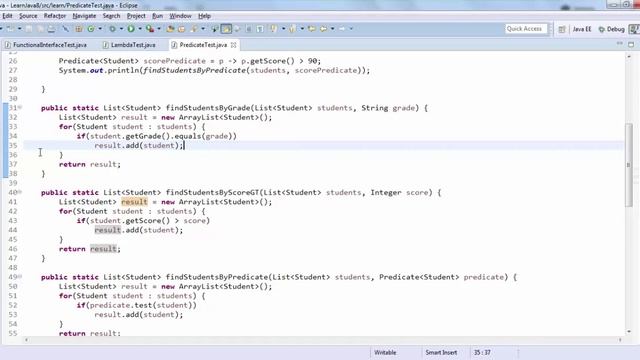Open the Source menu

(28, 16)
